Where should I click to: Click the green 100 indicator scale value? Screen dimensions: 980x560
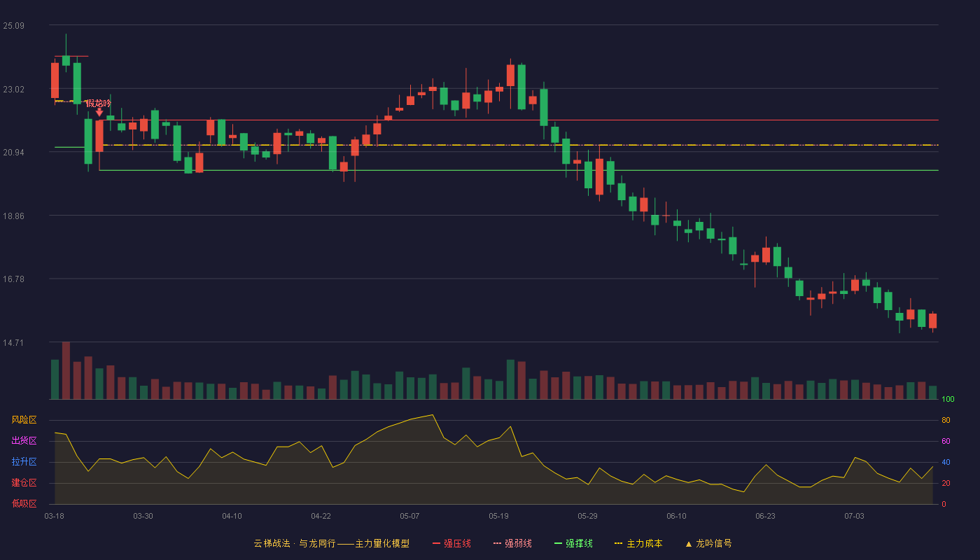pos(948,400)
